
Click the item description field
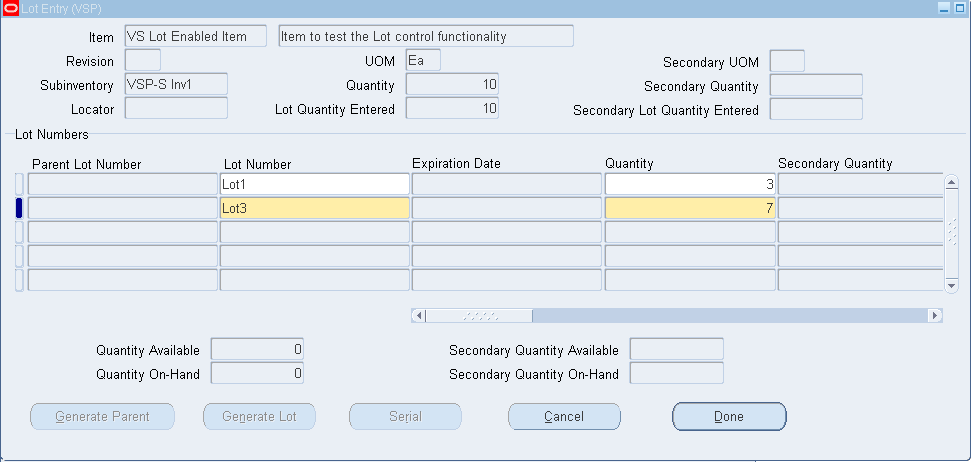point(426,36)
